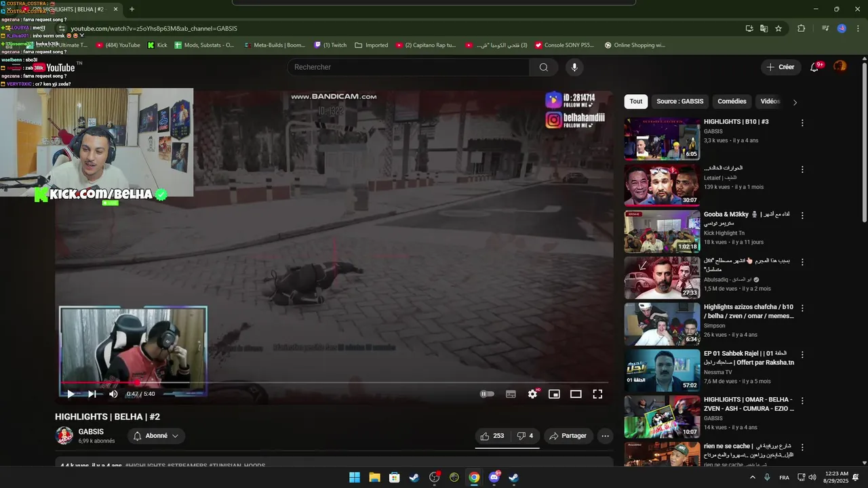This screenshot has height=488, width=868.
Task: Open Discord from the taskbar
Action: pos(494,478)
